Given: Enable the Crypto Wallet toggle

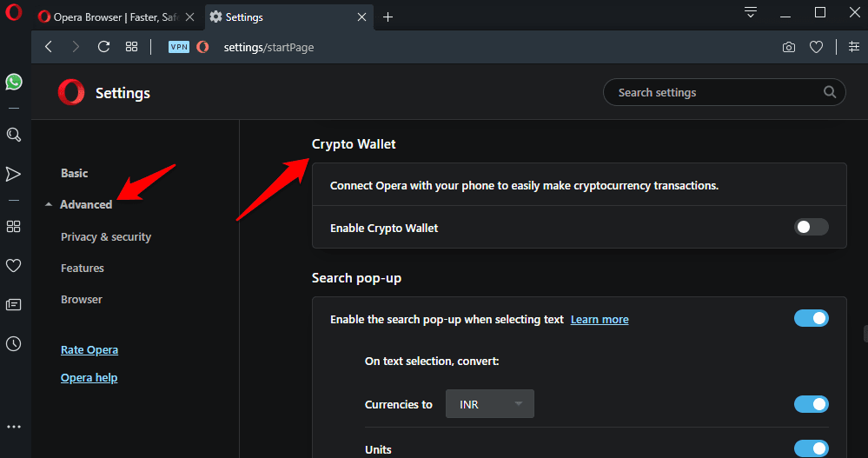Looking at the screenshot, I should [811, 227].
